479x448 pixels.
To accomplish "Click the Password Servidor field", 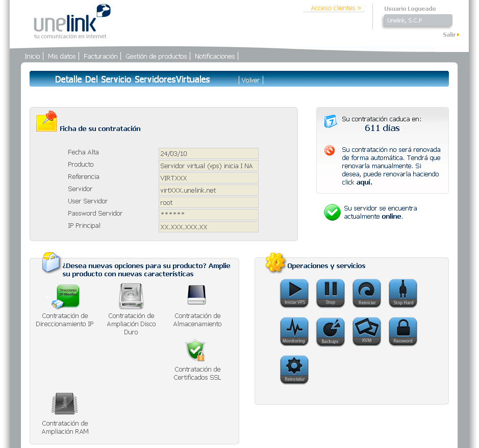I will click(x=208, y=215).
